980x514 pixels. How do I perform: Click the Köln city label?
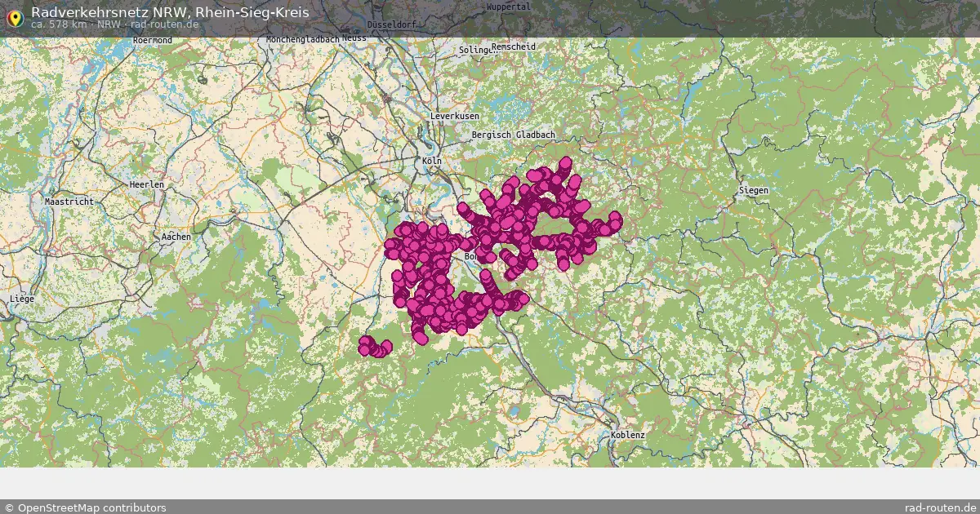tap(432, 161)
